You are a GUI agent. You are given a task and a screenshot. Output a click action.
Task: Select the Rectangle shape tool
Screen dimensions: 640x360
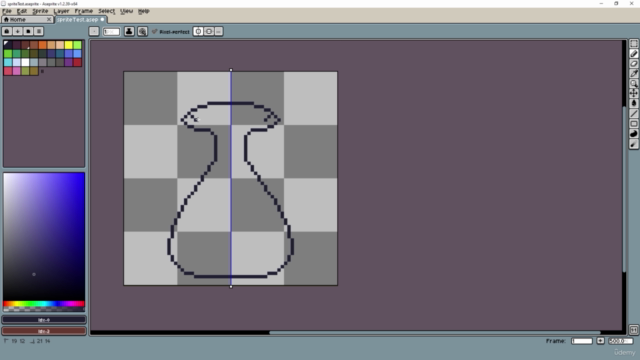tap(633, 124)
